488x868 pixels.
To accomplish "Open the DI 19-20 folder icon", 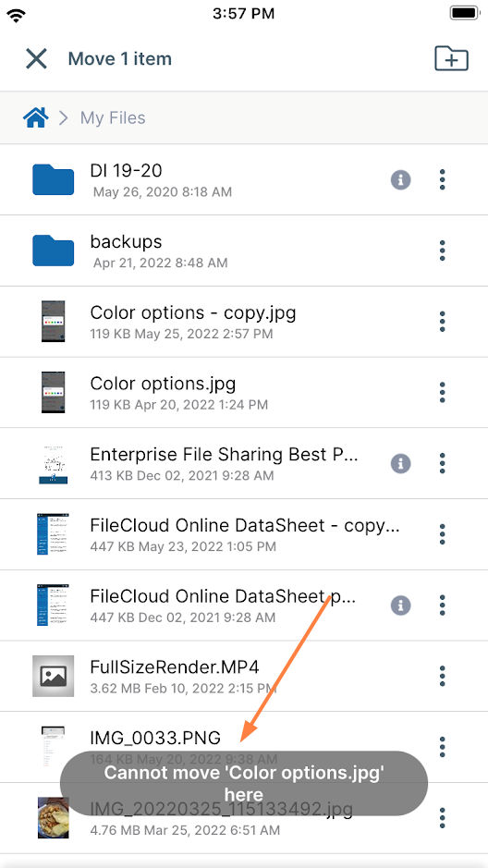I will click(53, 179).
